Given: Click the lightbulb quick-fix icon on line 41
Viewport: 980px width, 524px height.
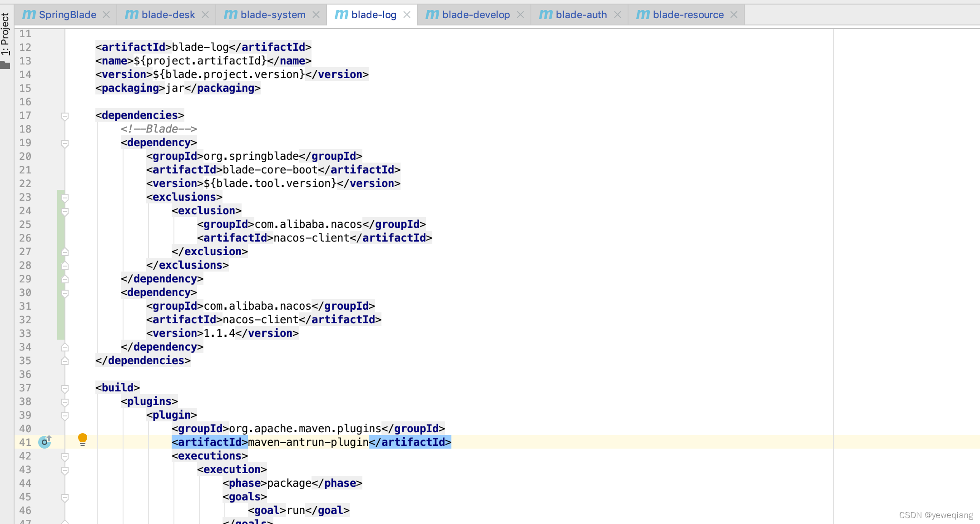Looking at the screenshot, I should pos(82,439).
